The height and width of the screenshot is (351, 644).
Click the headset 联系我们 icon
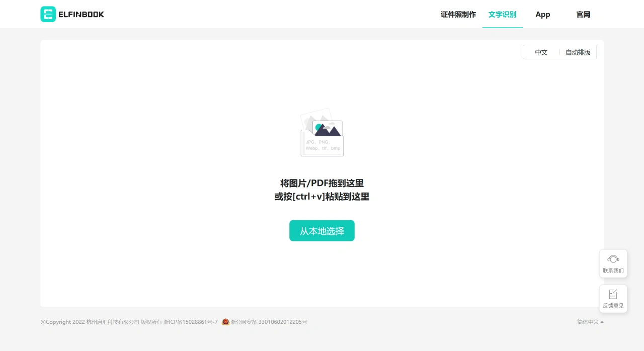(613, 259)
